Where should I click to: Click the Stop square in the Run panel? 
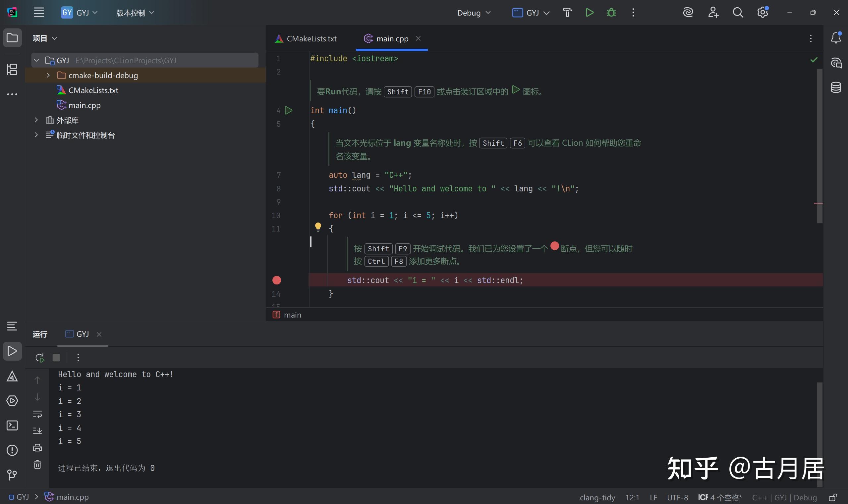click(56, 357)
